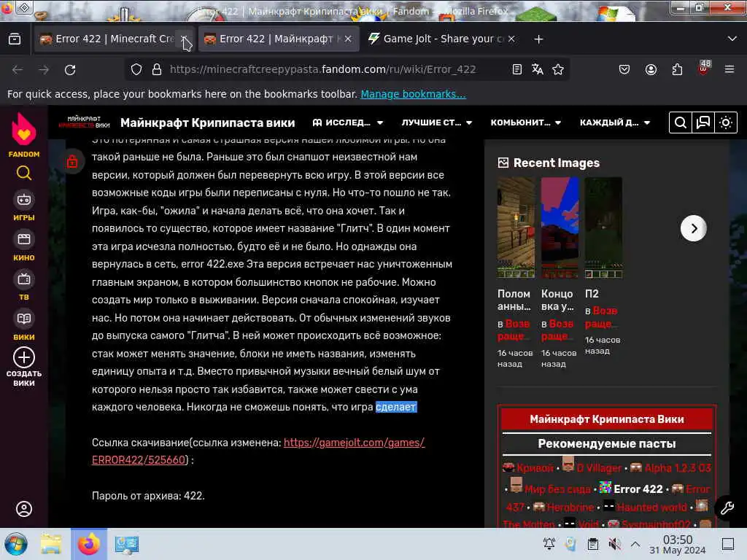Expand КОМЬЮНИТ... navigation dropdown

(x=525, y=122)
